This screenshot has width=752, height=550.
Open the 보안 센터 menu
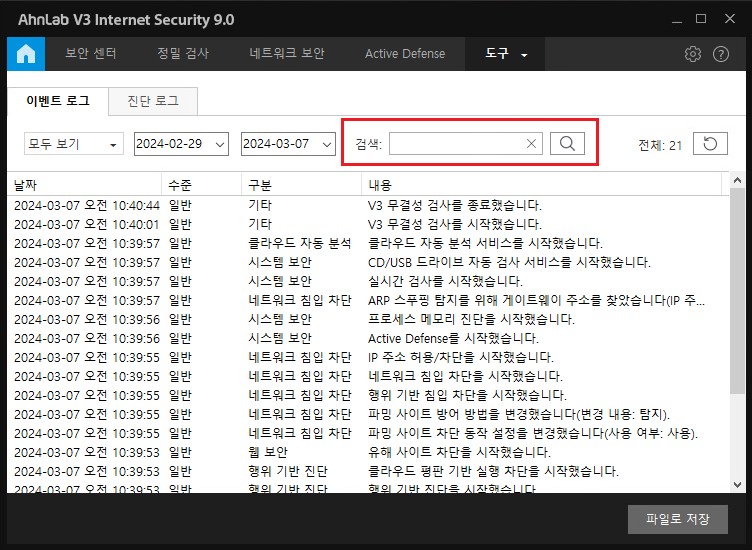point(91,54)
